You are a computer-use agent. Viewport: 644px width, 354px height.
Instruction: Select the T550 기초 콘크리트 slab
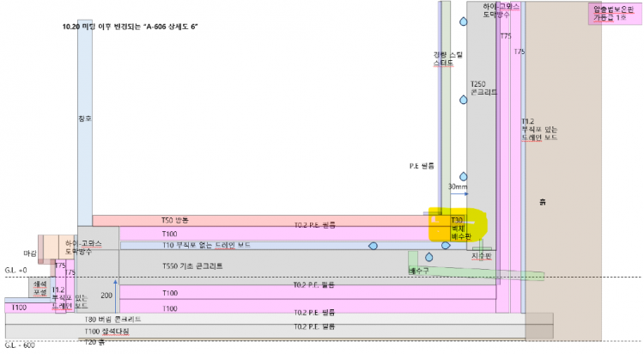[x=258, y=266]
